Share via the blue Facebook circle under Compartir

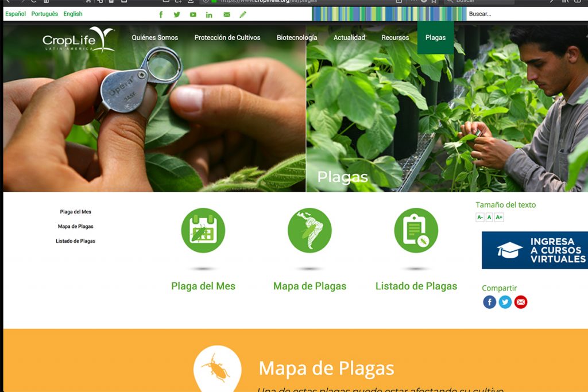(489, 302)
